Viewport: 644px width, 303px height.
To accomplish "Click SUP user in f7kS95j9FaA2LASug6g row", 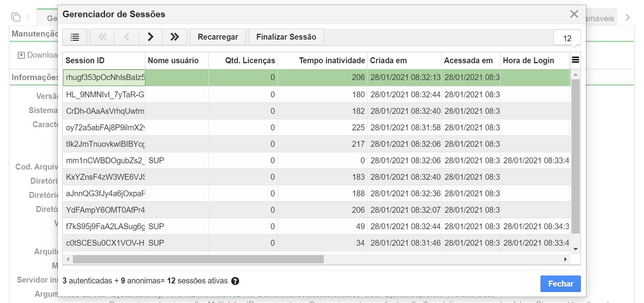I will pos(156,226).
